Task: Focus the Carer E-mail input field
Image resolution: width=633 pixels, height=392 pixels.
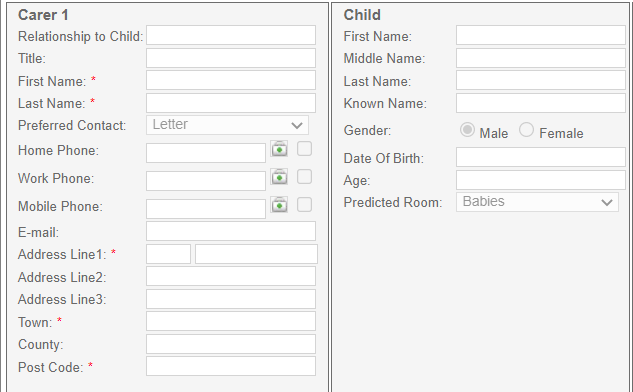Action: [231, 231]
